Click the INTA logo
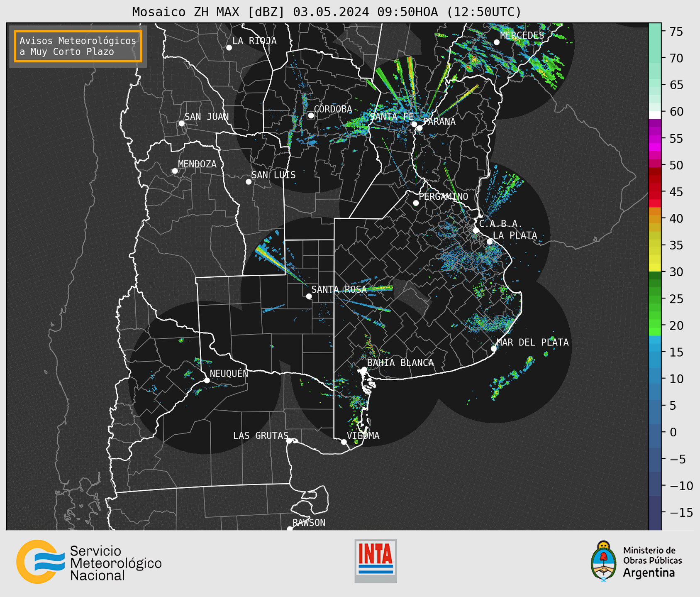The height and width of the screenshot is (597, 700). tap(376, 561)
